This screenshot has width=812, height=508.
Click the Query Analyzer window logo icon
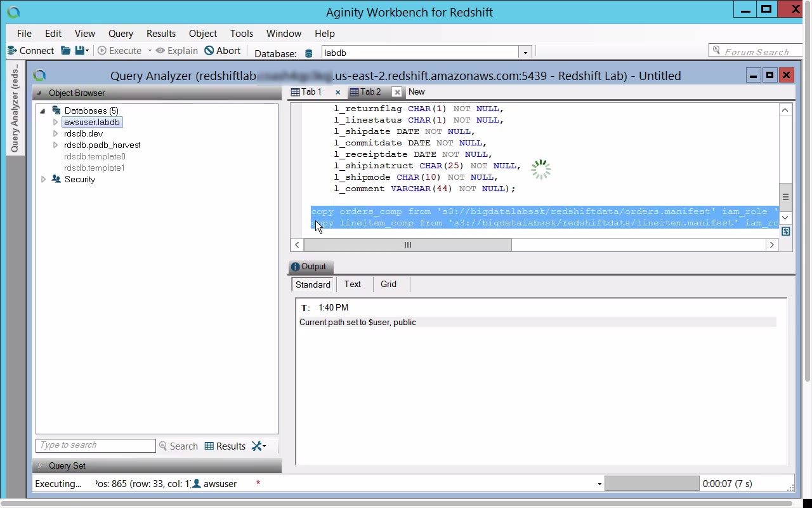click(x=39, y=76)
